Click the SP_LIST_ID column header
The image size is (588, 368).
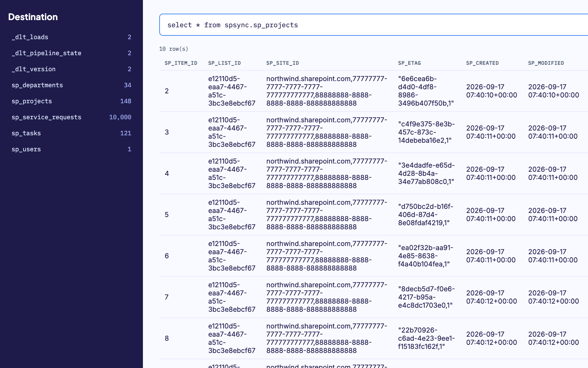click(225, 63)
